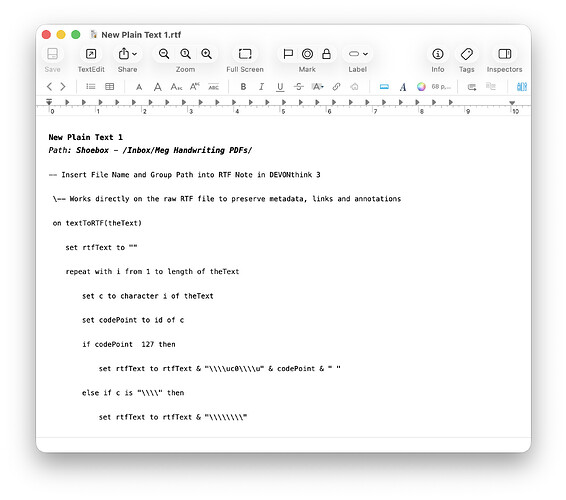Toggle the lock on the document

(326, 54)
